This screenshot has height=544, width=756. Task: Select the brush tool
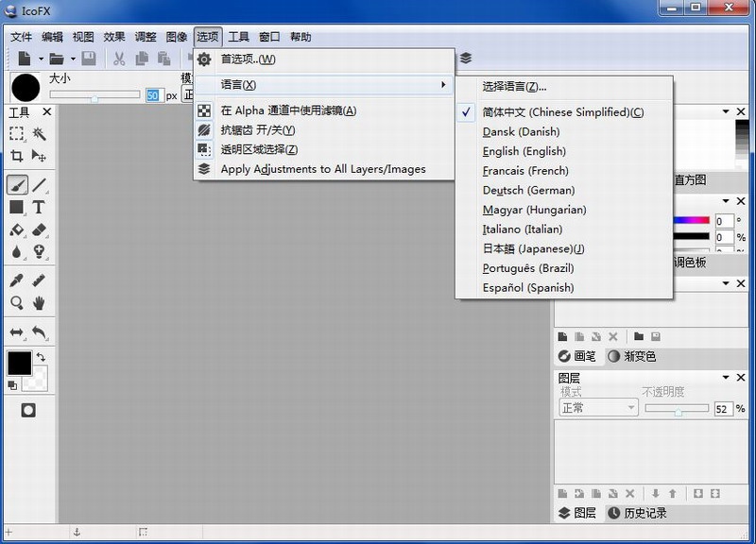pyautogui.click(x=17, y=185)
